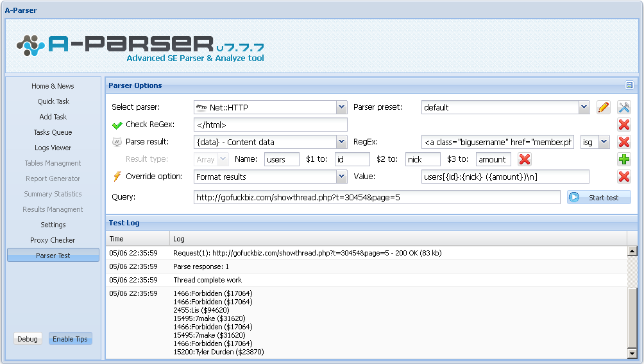The image size is (644, 364).
Task: Click the '2455:Lis ($94620)' result line
Action: coord(201,310)
